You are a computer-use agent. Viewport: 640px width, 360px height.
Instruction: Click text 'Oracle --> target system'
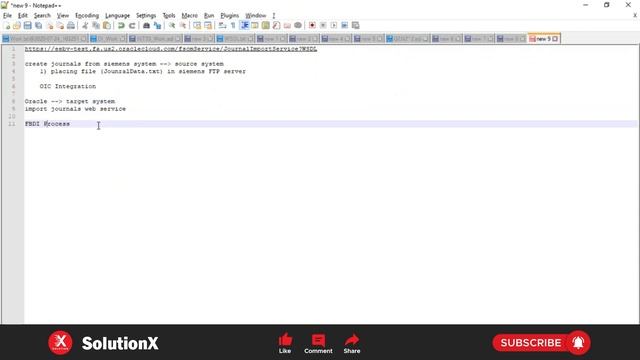click(70, 101)
